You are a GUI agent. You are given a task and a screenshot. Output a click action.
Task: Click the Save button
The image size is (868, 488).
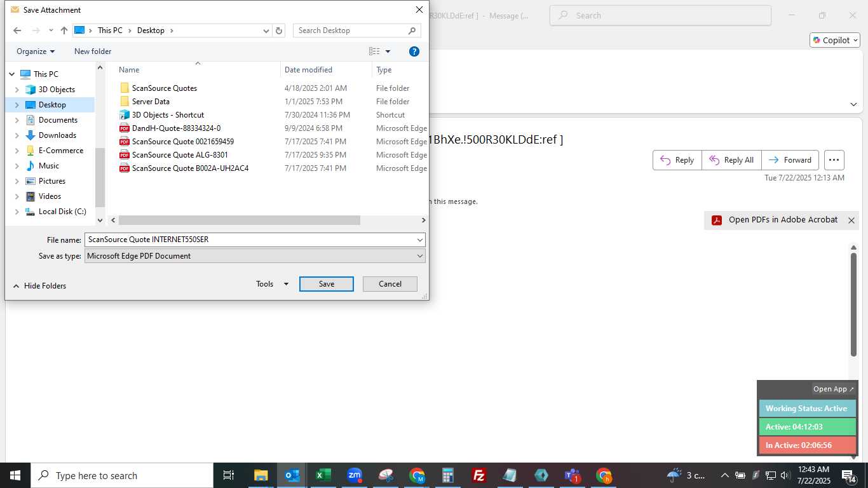pos(327,284)
